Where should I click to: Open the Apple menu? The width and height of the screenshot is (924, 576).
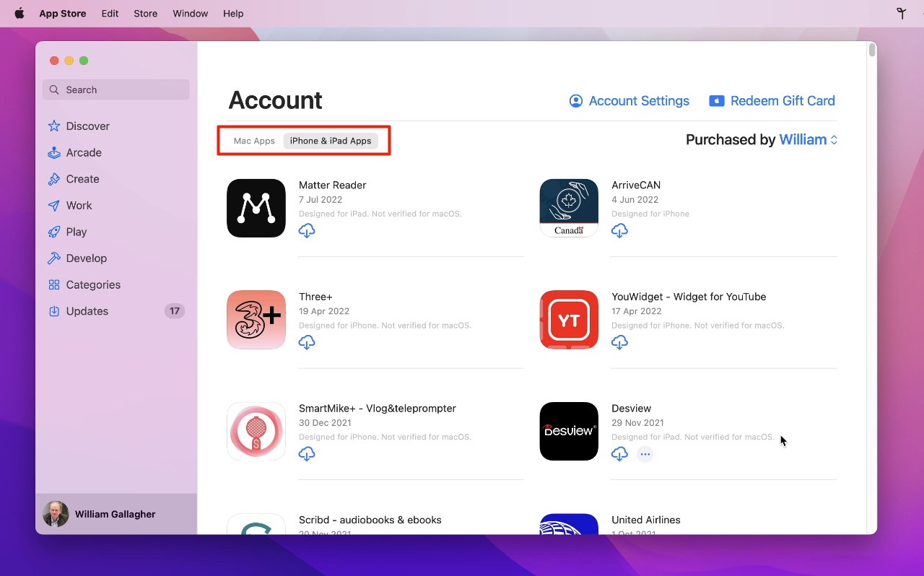(x=19, y=13)
